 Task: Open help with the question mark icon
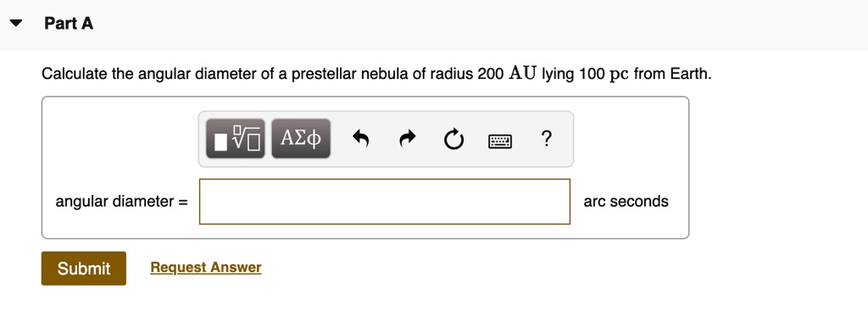(547, 138)
